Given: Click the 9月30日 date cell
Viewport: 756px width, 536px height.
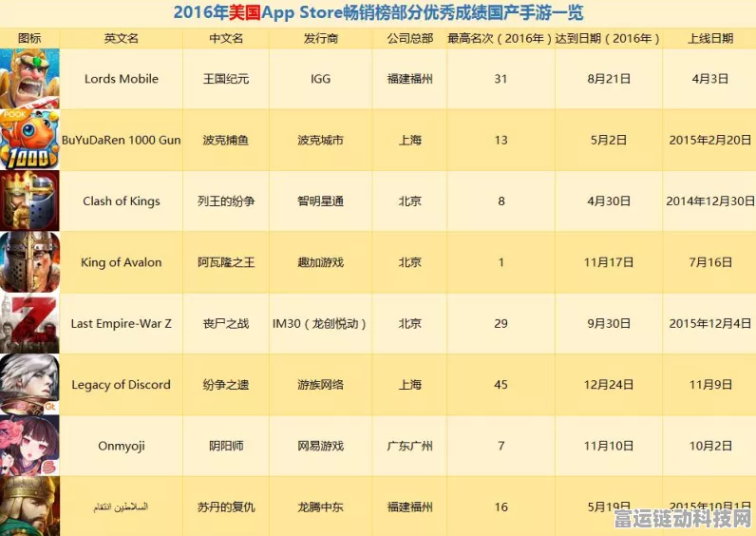Looking at the screenshot, I should point(609,323).
